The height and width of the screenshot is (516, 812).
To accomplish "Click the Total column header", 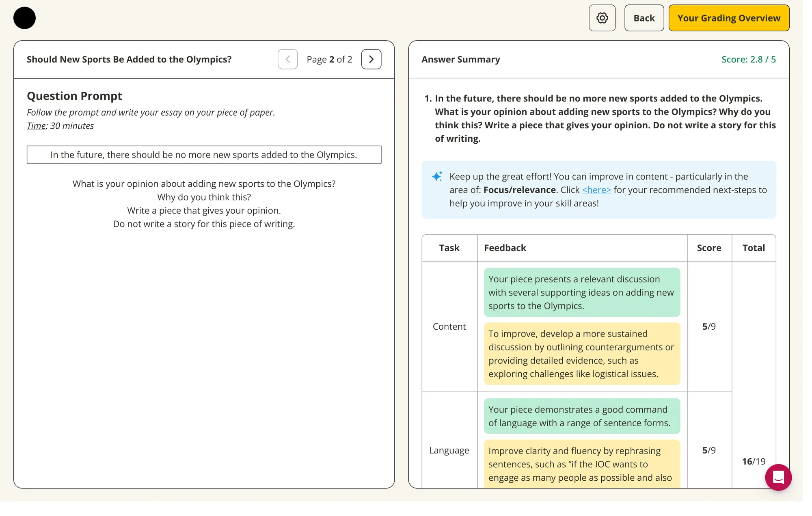I will pyautogui.click(x=754, y=248).
